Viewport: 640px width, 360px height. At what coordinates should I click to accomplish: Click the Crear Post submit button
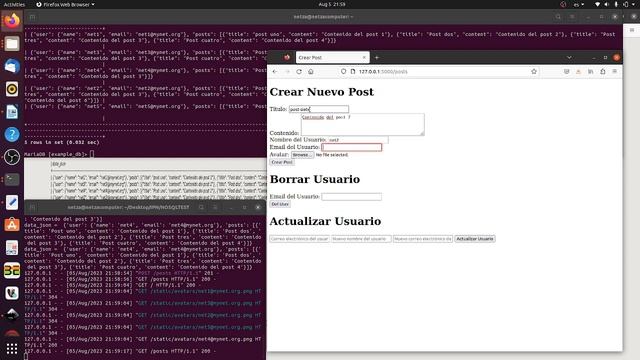click(x=282, y=162)
